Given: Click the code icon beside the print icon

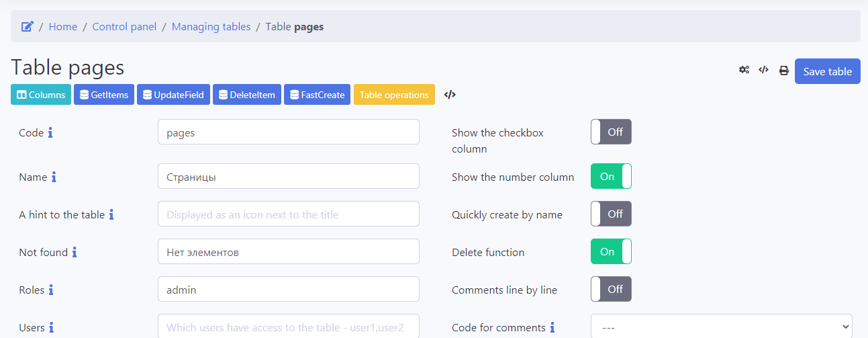Looking at the screenshot, I should click(763, 70).
